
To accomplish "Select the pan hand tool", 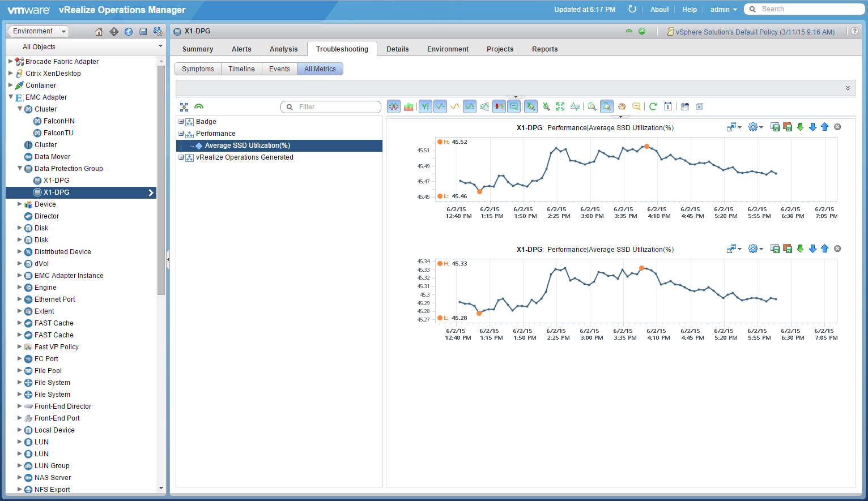I will [622, 106].
